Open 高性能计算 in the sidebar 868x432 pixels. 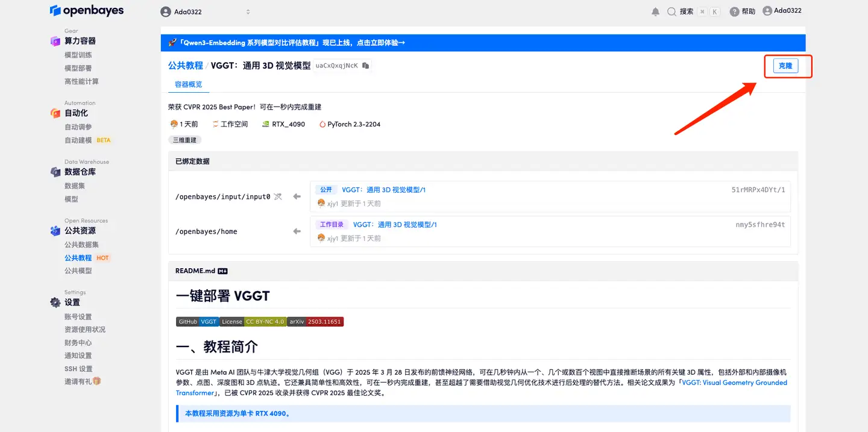point(81,82)
